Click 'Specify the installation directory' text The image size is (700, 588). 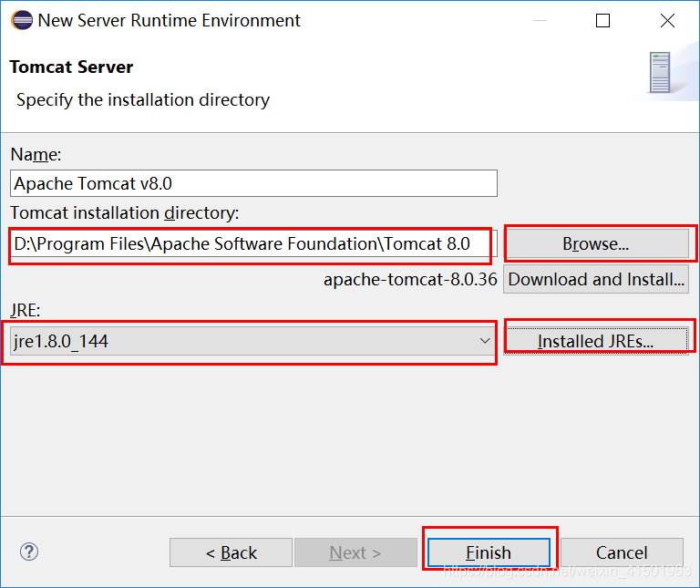coord(143,100)
